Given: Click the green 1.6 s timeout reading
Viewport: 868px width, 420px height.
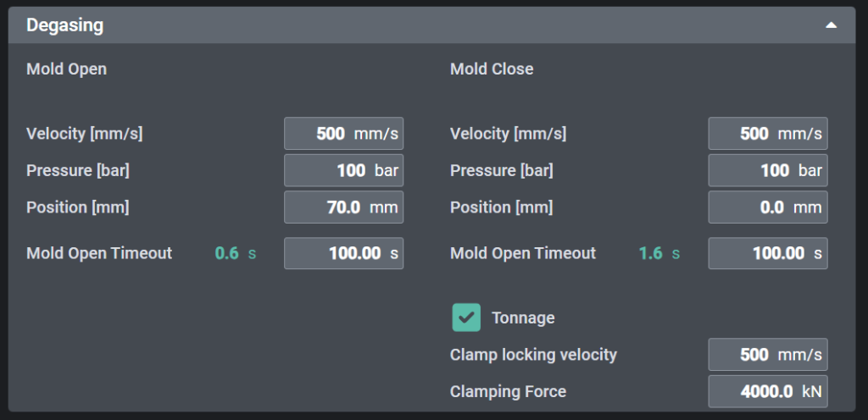Looking at the screenshot, I should [659, 253].
